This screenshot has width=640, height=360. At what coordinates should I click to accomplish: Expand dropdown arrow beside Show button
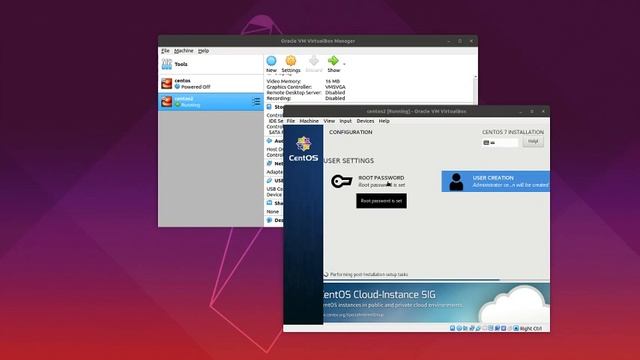point(344,64)
